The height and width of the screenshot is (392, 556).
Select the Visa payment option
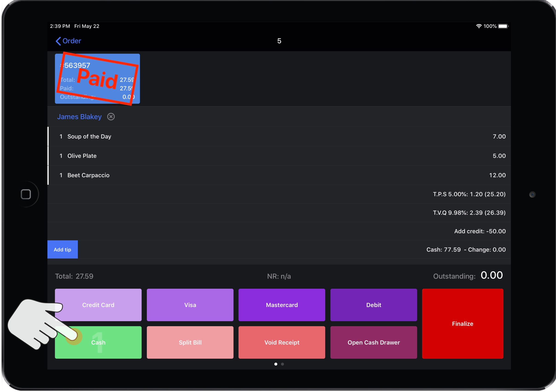190,305
